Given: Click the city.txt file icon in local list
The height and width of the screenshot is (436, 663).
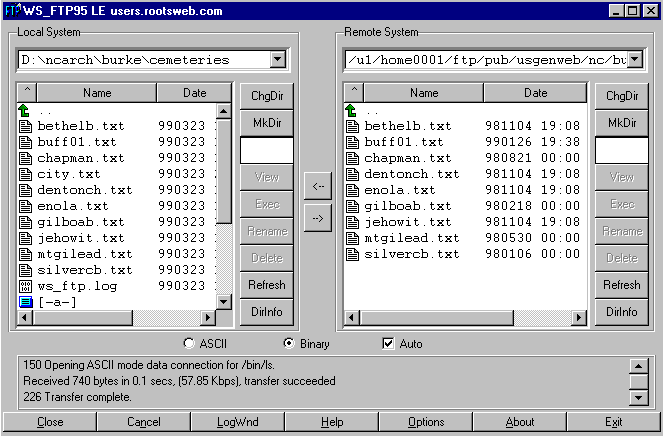Looking at the screenshot, I should 26,174.
